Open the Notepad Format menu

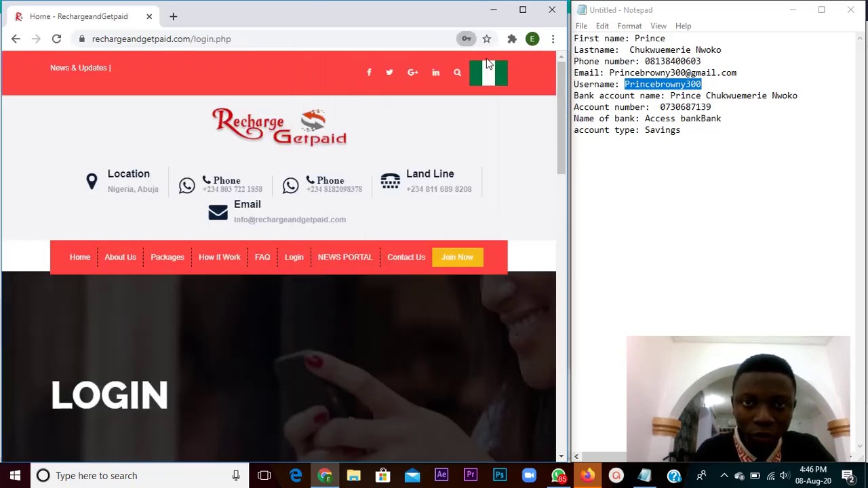tap(629, 26)
